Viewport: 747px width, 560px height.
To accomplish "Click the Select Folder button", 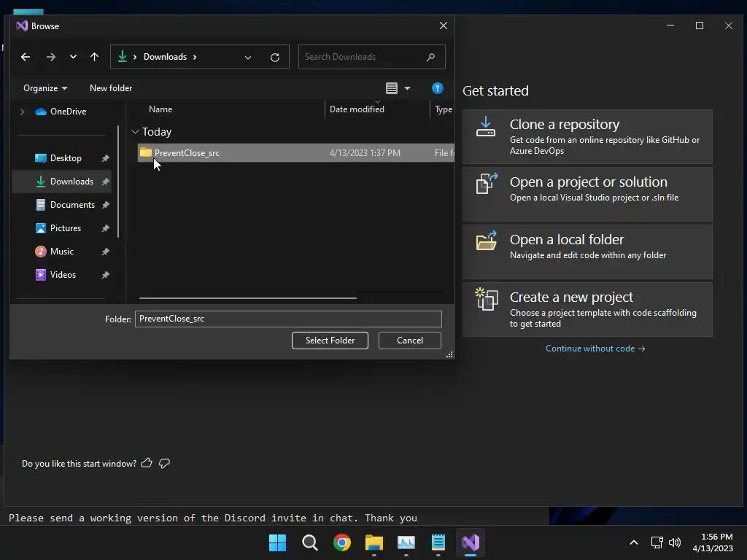I will tap(330, 341).
